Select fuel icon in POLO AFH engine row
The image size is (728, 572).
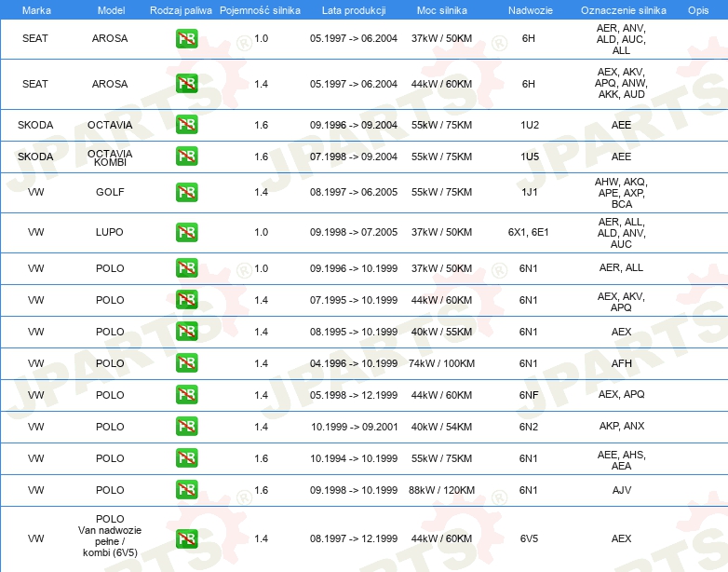186,363
